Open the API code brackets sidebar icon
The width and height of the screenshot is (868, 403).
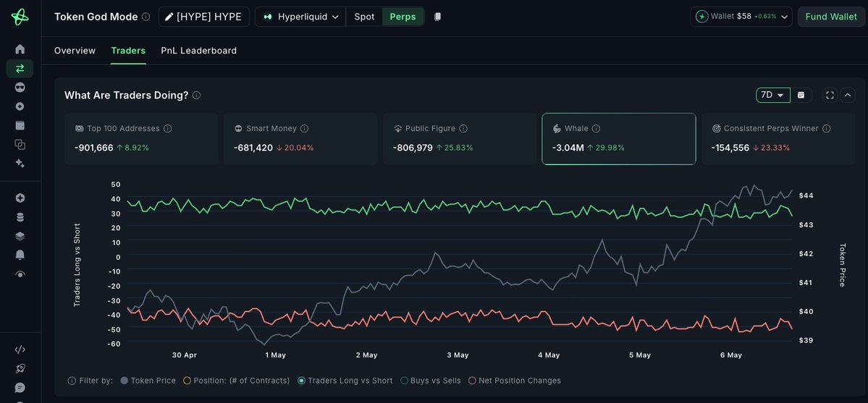coord(20,349)
